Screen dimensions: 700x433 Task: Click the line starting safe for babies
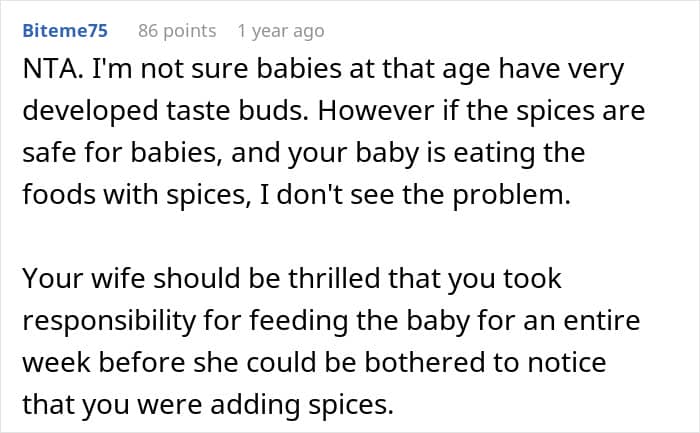(304, 153)
